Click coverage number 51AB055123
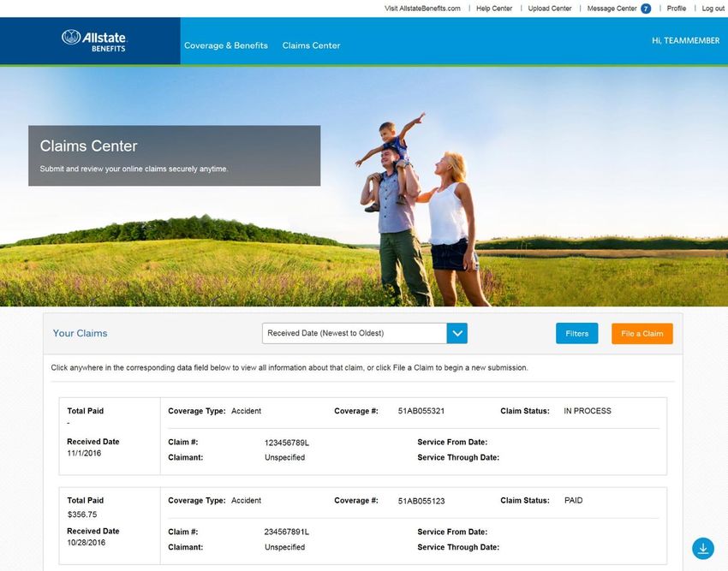 click(x=421, y=501)
